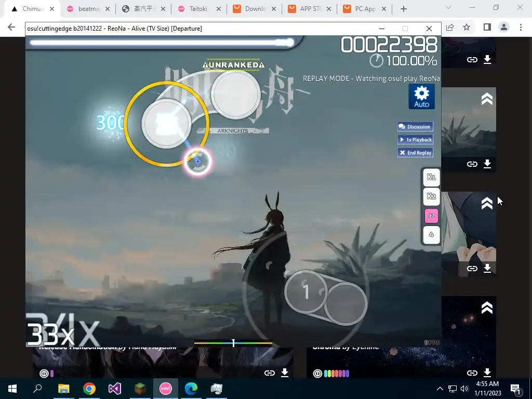Click Chrome's share page icon
Screen dimensions: 532x399
coord(450,27)
